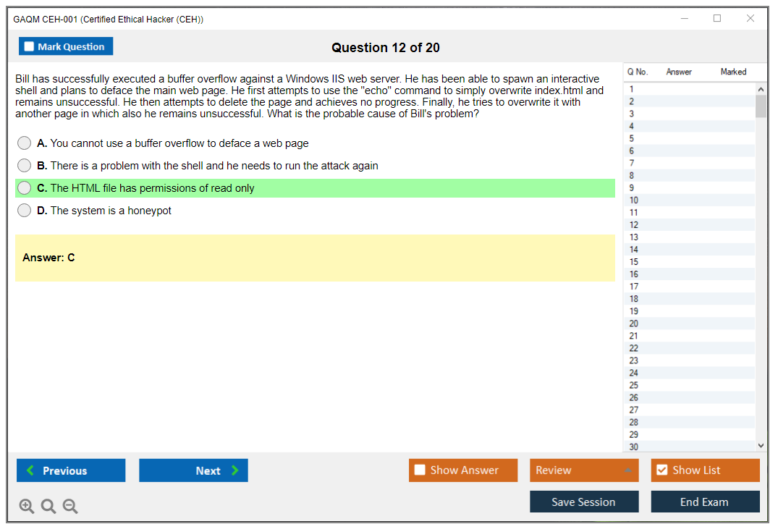The width and height of the screenshot is (778, 532).
Task: Save the current exam session
Action: pos(584,502)
